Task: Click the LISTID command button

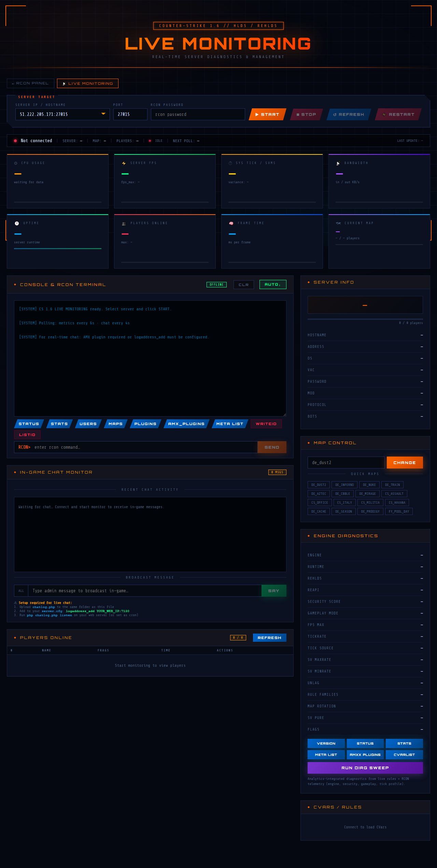Action: point(27,435)
